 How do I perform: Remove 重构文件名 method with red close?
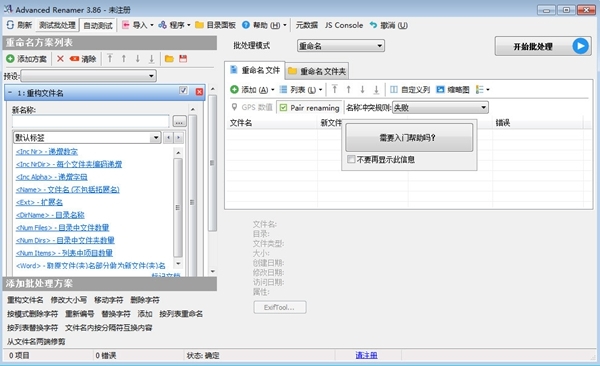click(199, 92)
